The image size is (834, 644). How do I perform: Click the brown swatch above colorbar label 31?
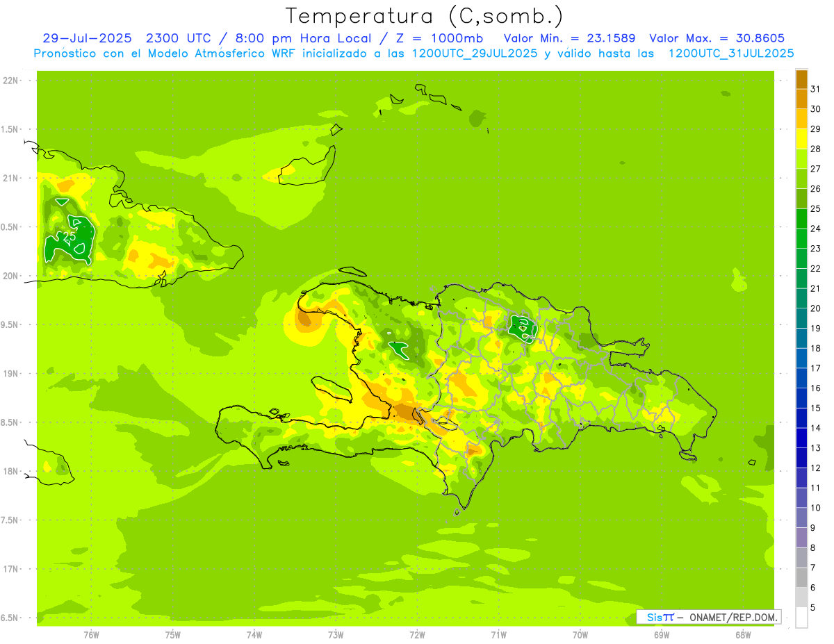(x=801, y=79)
